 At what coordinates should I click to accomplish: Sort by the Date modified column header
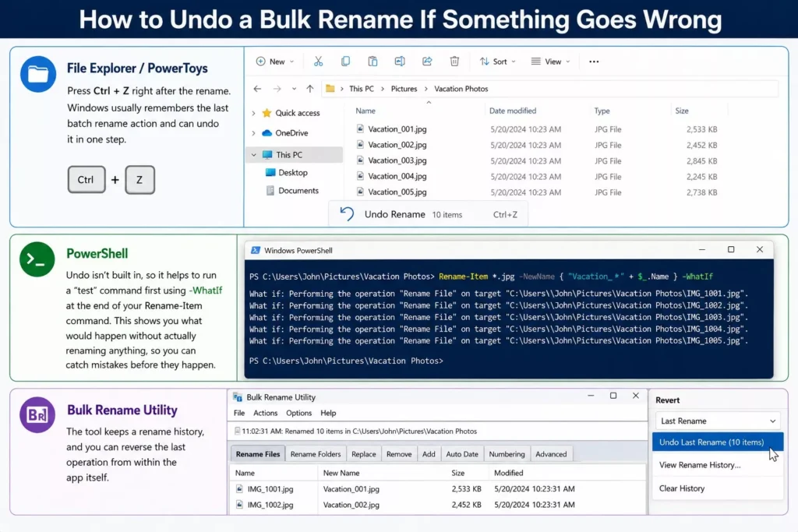tap(513, 111)
